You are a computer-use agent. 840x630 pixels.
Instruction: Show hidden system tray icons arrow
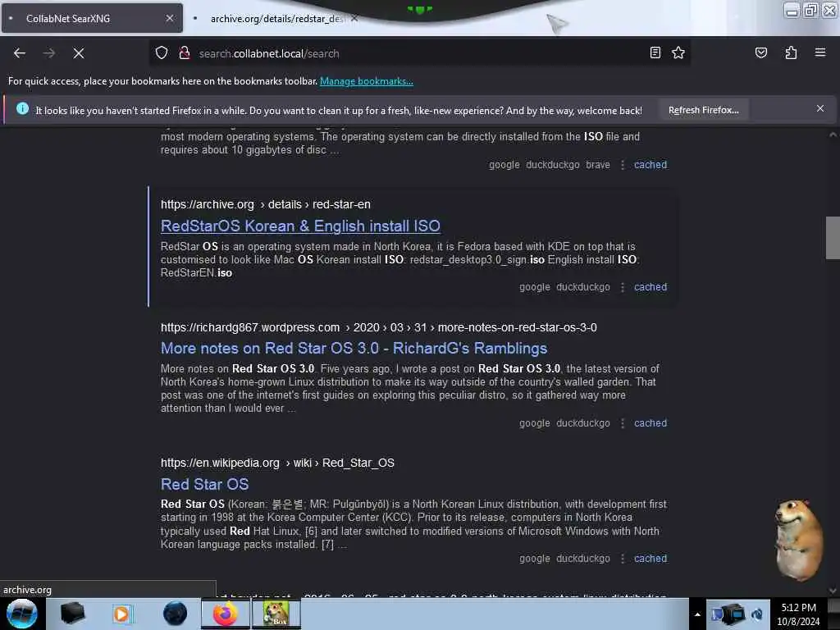click(x=697, y=614)
